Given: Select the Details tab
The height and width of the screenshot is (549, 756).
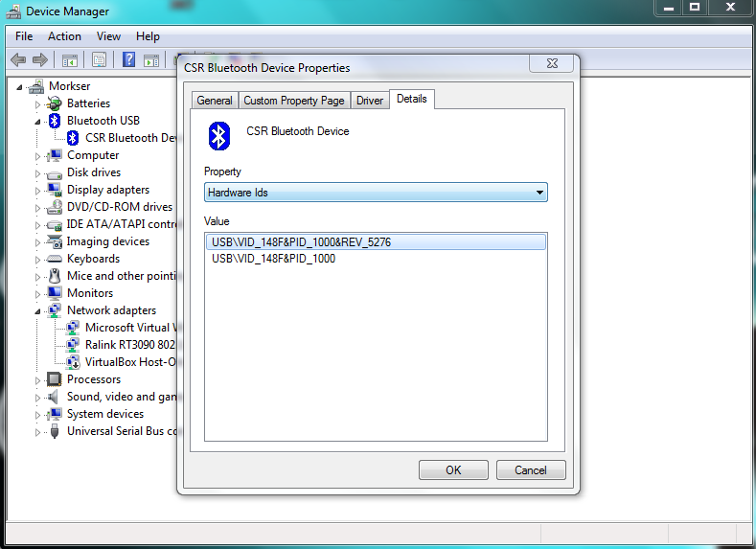Looking at the screenshot, I should (412, 99).
